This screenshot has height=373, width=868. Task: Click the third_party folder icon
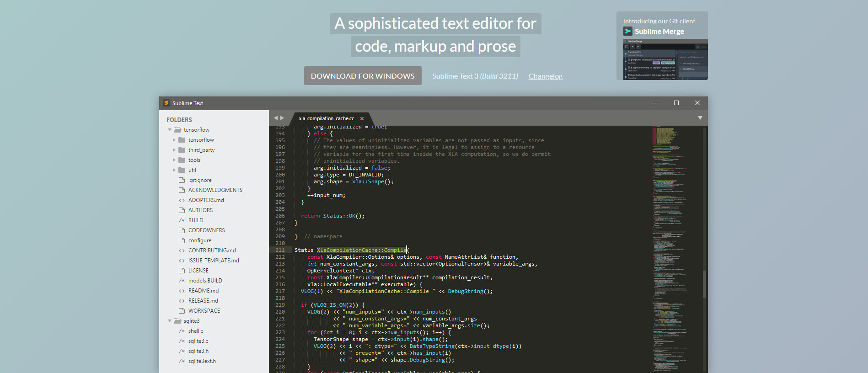click(x=182, y=150)
